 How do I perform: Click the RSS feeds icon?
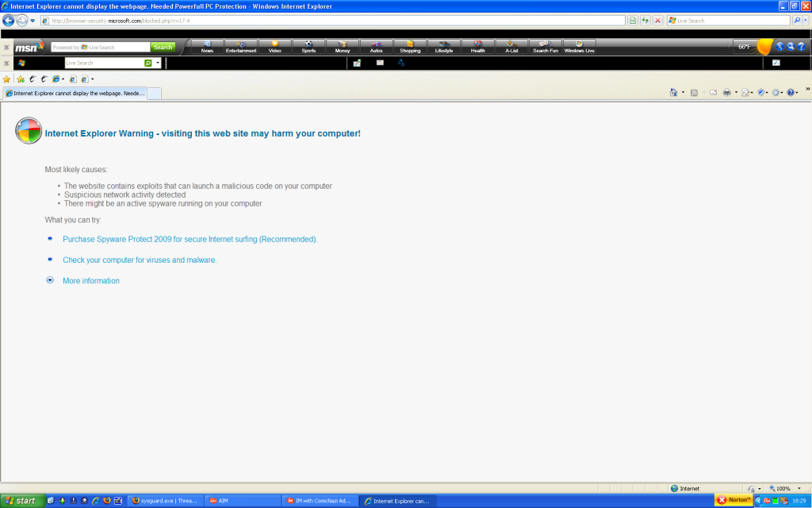point(694,93)
